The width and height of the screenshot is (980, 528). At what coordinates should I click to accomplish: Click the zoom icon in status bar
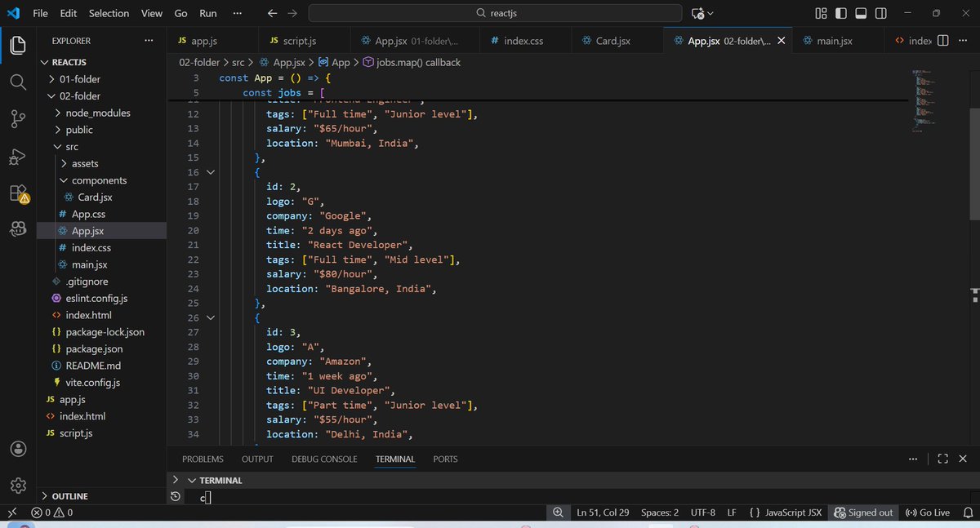click(x=558, y=512)
